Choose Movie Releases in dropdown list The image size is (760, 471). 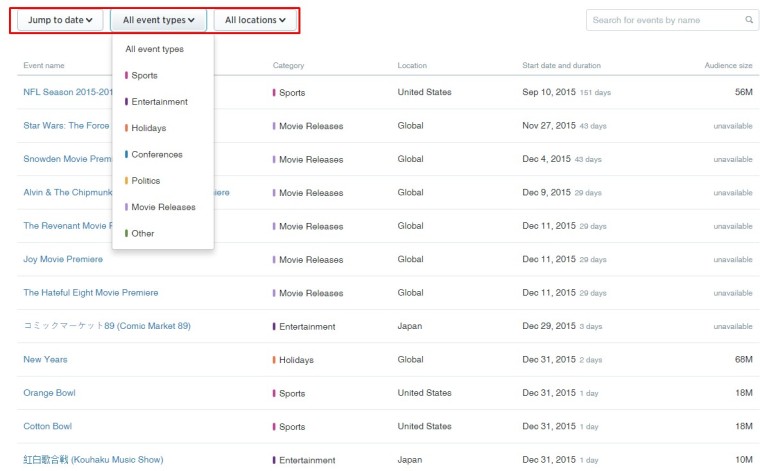[163, 207]
